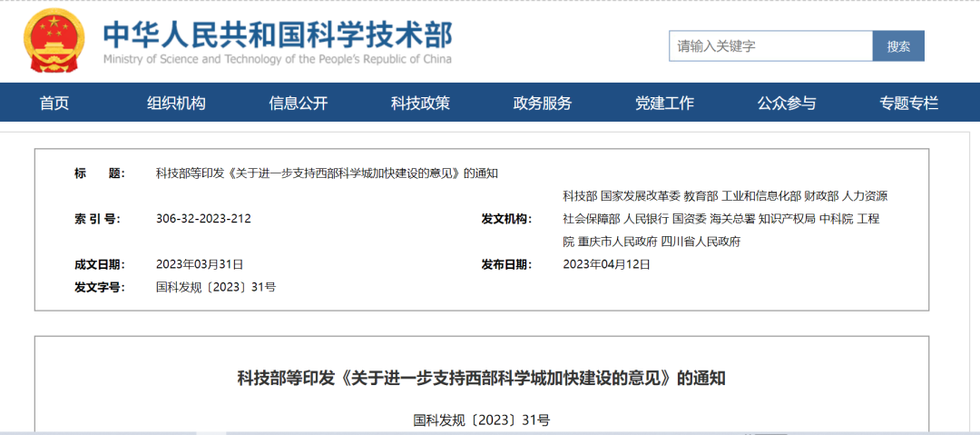The image size is (980, 435).
Task: Open the 科技政策 menu item
Action: click(x=420, y=104)
